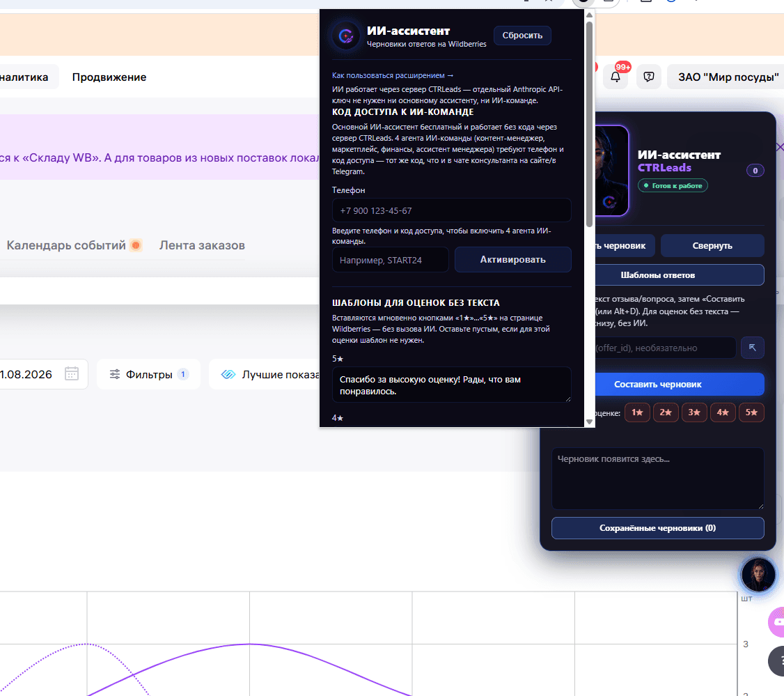Image resolution: width=784 pixels, height=696 pixels.
Task: Click the partially hidden черновик button in widget
Action: point(625,246)
